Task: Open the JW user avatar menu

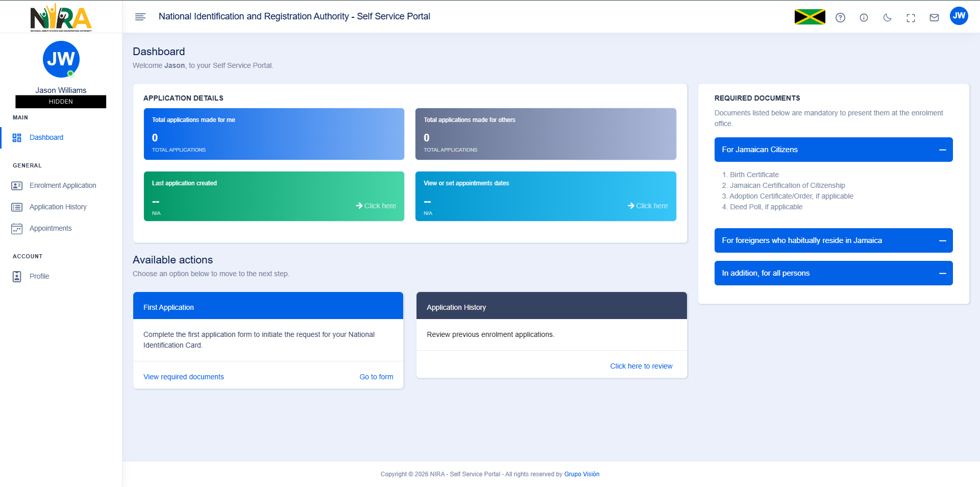Action: (x=959, y=16)
